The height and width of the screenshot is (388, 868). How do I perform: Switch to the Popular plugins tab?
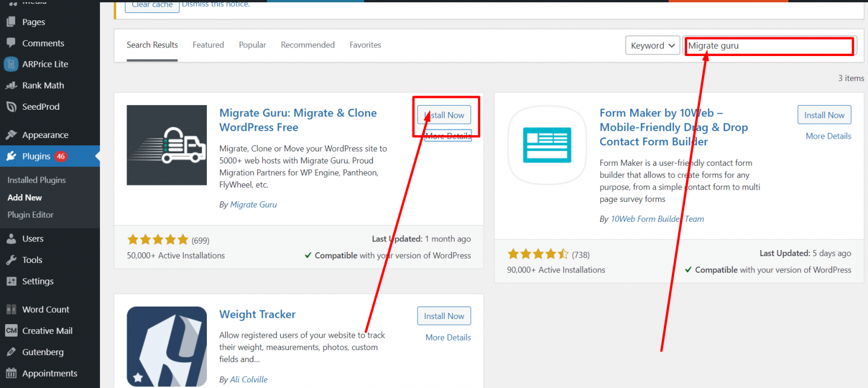[252, 45]
